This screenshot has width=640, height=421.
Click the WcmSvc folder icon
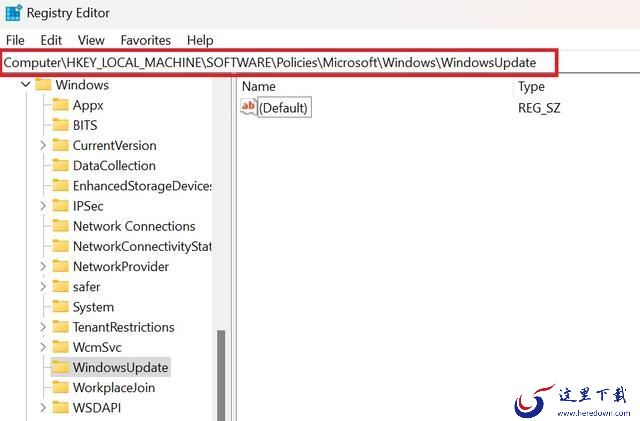[x=60, y=347]
